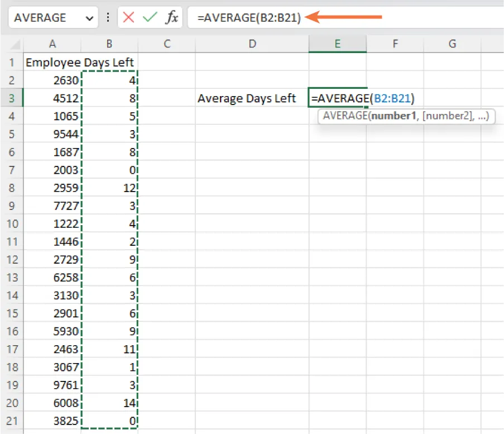Cancel the formula with the red X icon

(x=129, y=17)
